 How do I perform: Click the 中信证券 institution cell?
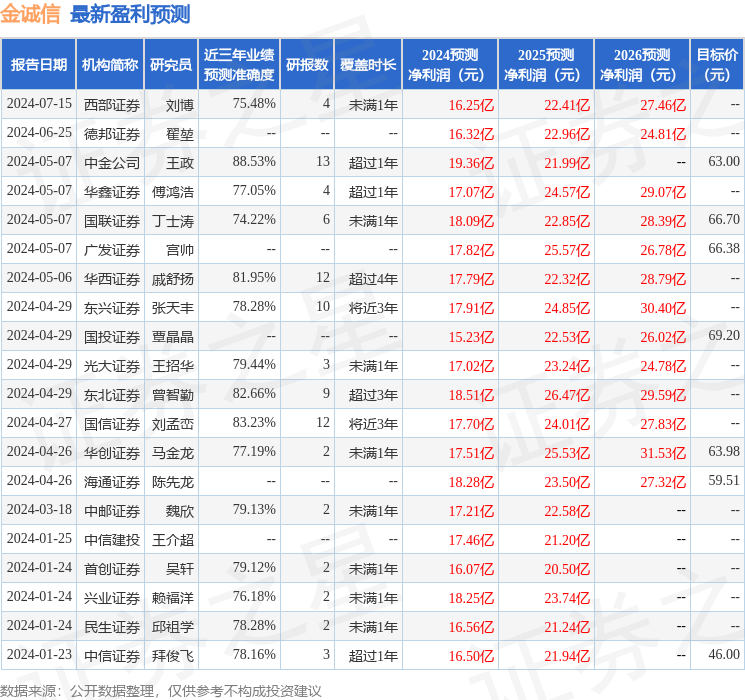click(x=112, y=655)
